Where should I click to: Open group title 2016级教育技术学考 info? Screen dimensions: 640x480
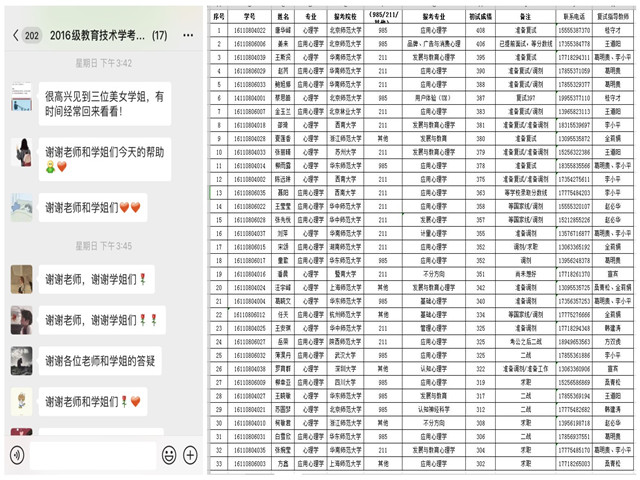(95, 36)
